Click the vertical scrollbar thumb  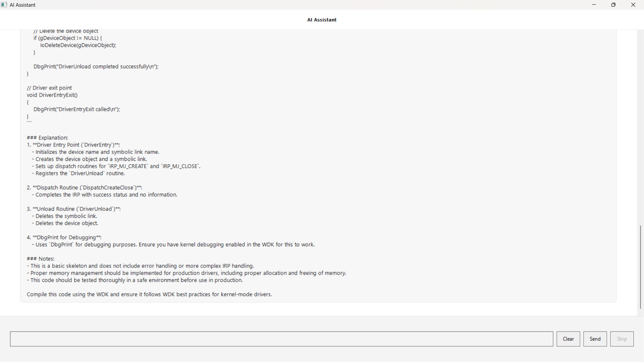click(x=640, y=267)
